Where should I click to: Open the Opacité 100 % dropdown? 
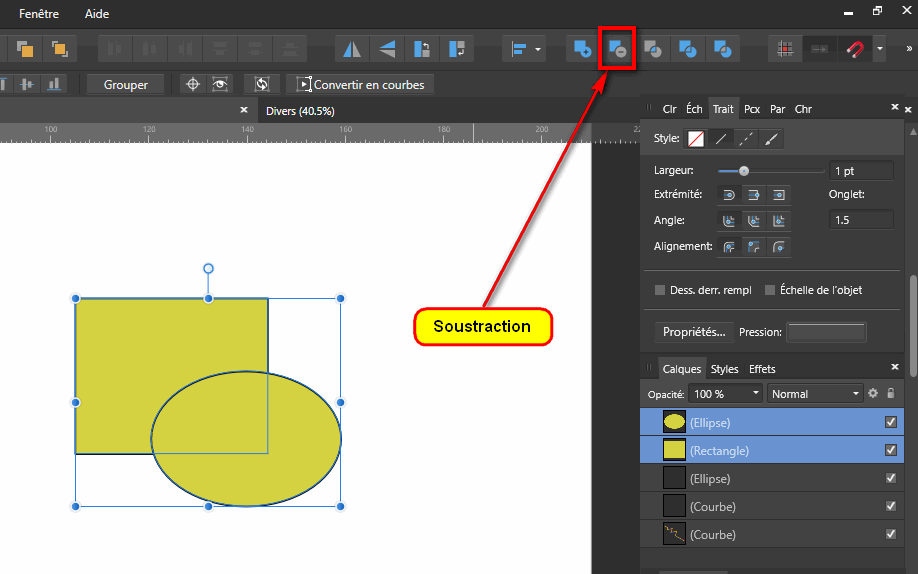coord(725,394)
